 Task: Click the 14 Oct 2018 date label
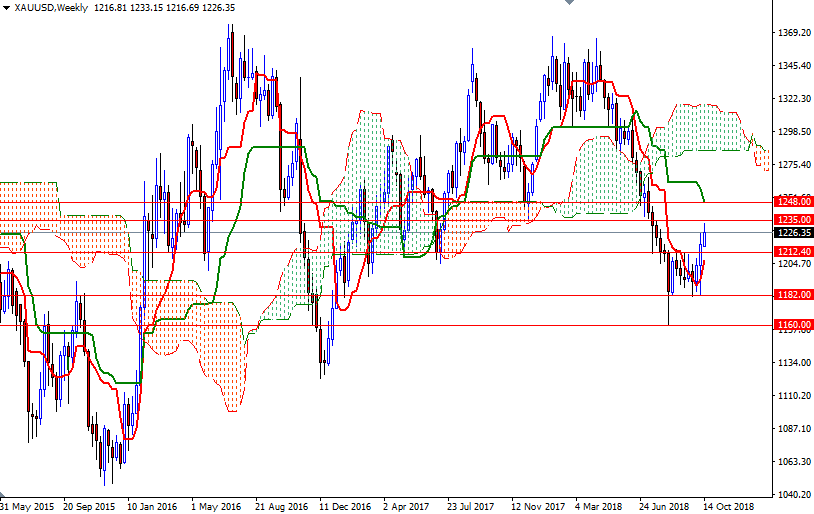pyautogui.click(x=728, y=506)
